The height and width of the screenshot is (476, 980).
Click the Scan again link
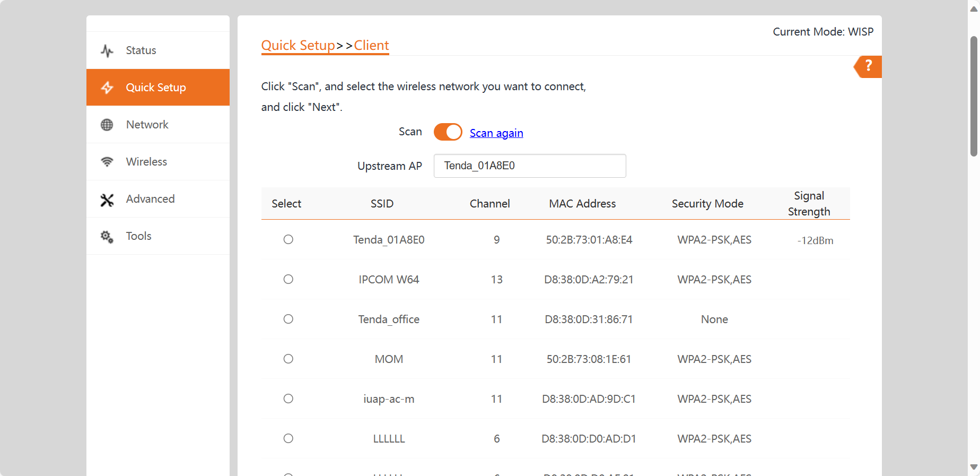496,133
